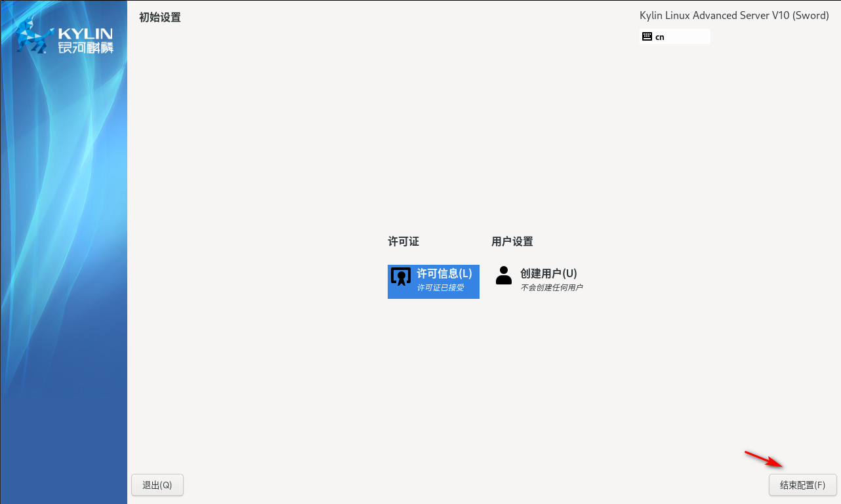Click the 许可证 section heading
Image resolution: width=841 pixels, height=504 pixels.
[403, 242]
